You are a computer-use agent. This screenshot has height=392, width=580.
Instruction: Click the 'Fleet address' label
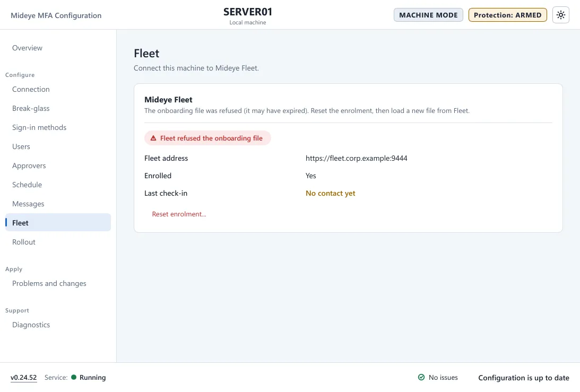pos(166,158)
